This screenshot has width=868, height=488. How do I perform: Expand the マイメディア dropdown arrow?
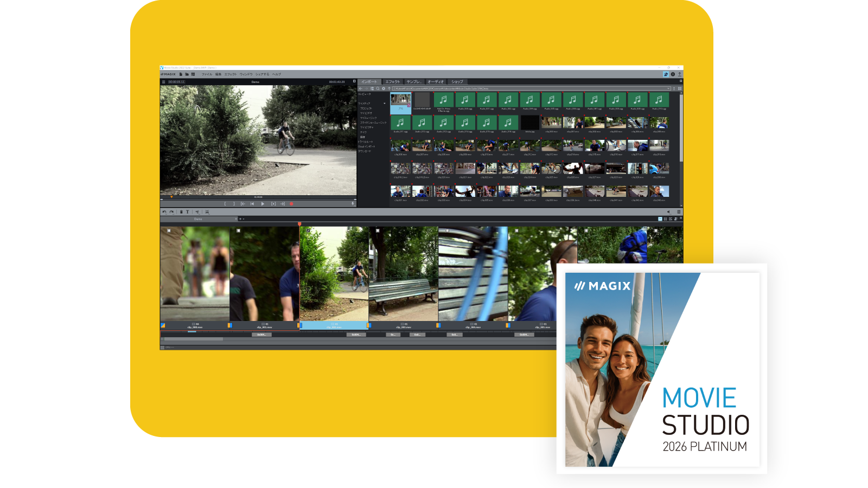(x=385, y=104)
